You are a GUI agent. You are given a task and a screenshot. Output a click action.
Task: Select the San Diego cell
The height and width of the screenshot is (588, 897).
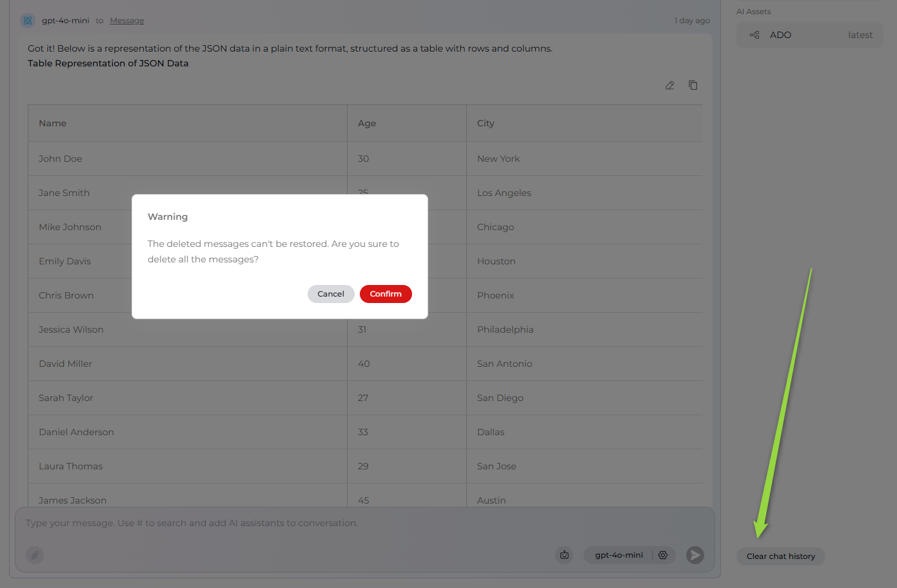click(584, 398)
